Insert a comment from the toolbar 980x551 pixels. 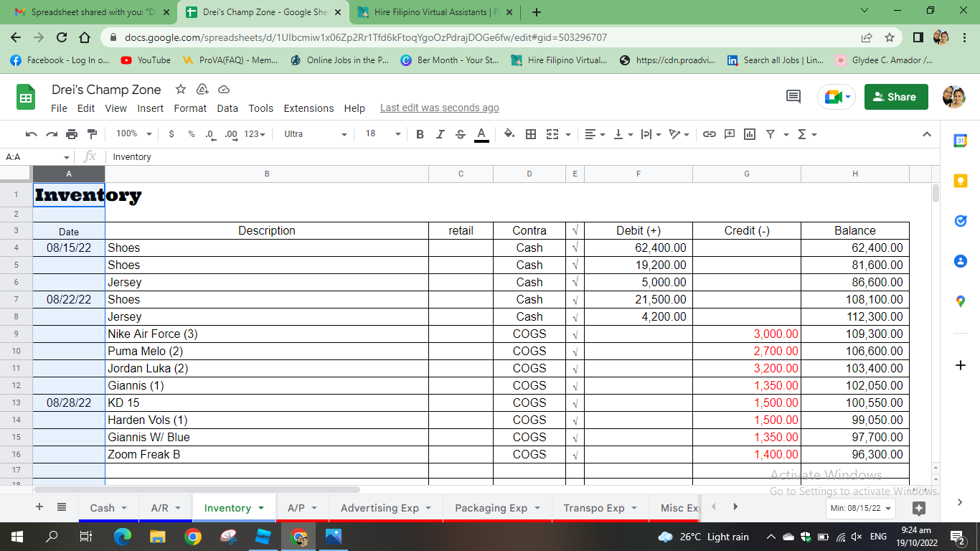(730, 134)
